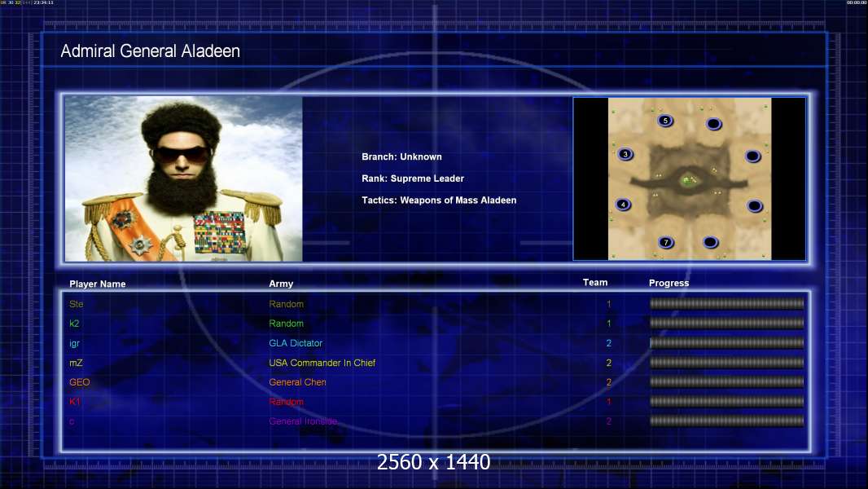Select player name 'GEO'

pyautogui.click(x=79, y=382)
